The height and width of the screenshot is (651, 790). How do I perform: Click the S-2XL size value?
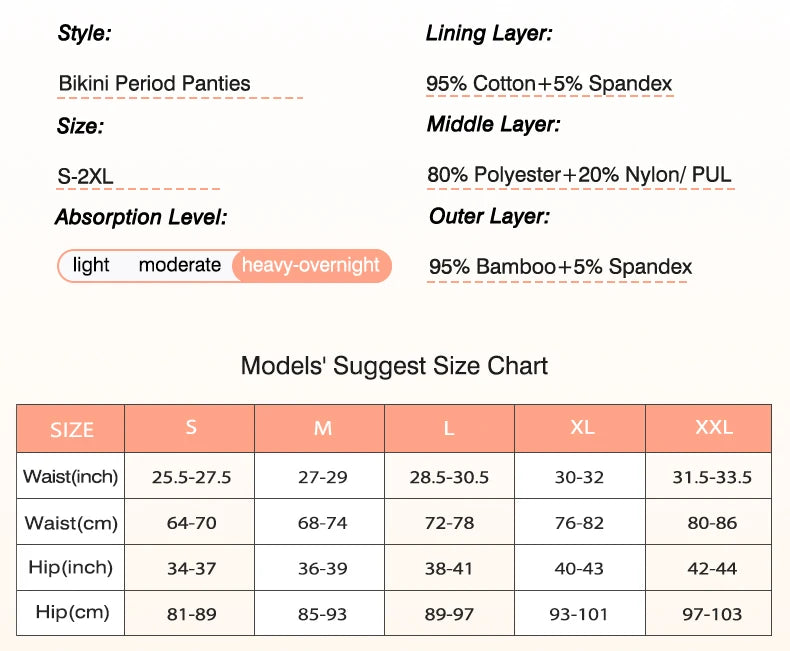[x=86, y=177]
